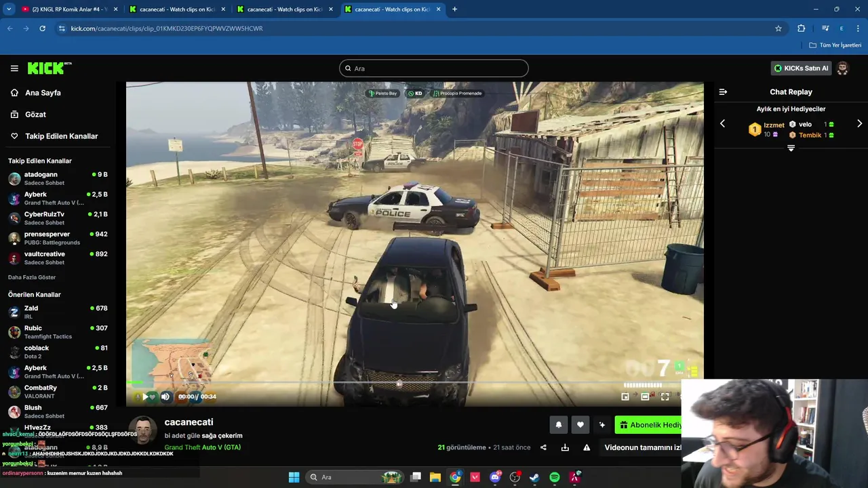Open Ayberk followed channel with 2,5 B viewers

[x=58, y=199]
